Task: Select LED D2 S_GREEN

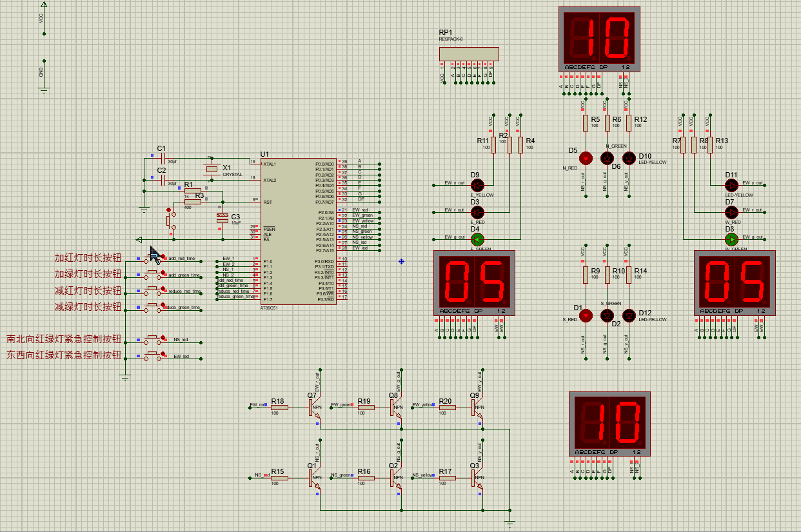Action: coord(607,315)
